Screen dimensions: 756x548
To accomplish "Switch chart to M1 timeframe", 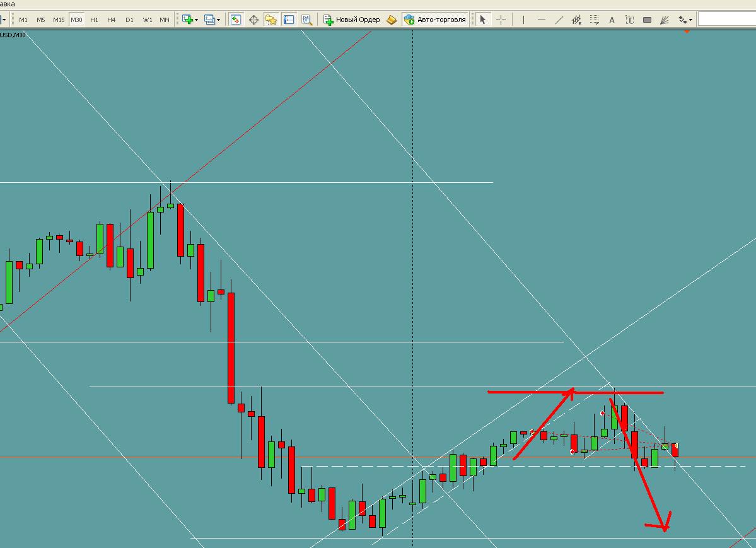I will click(x=23, y=20).
